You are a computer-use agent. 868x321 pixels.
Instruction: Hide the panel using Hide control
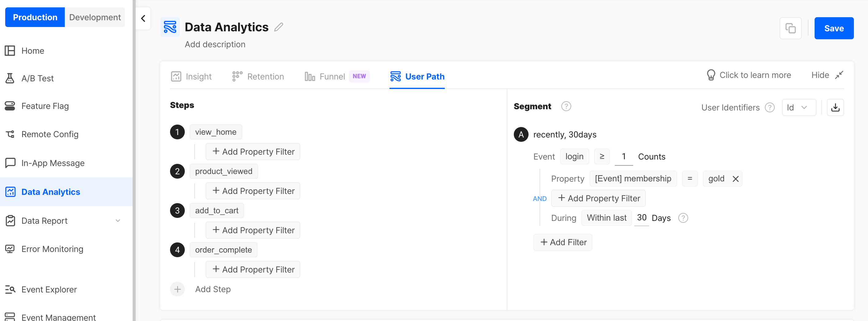pos(827,75)
